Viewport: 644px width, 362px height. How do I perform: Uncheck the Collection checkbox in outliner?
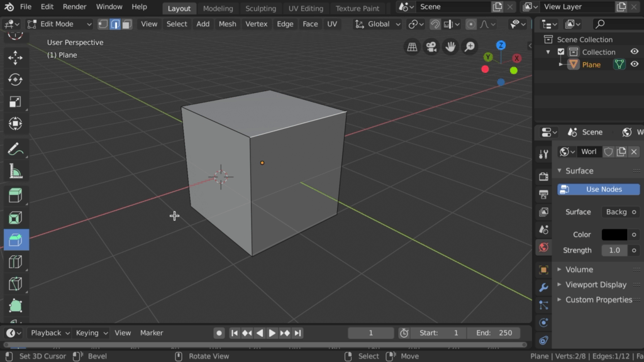pyautogui.click(x=561, y=52)
